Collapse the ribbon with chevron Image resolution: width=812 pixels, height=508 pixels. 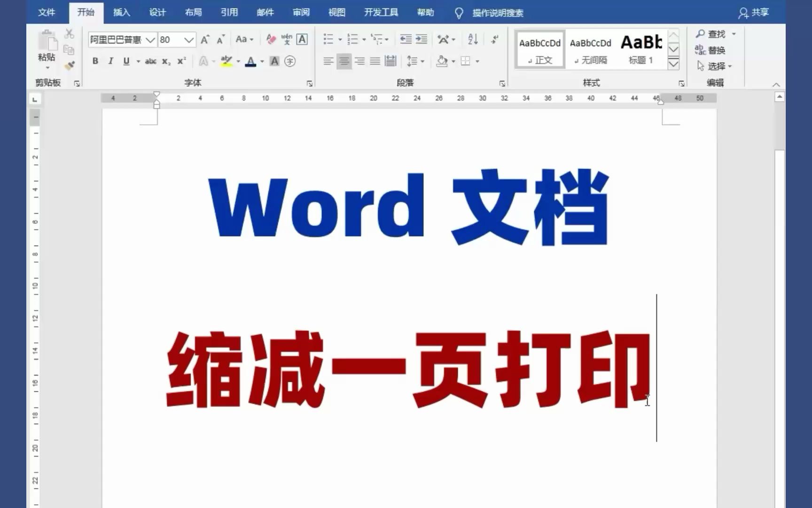click(776, 85)
